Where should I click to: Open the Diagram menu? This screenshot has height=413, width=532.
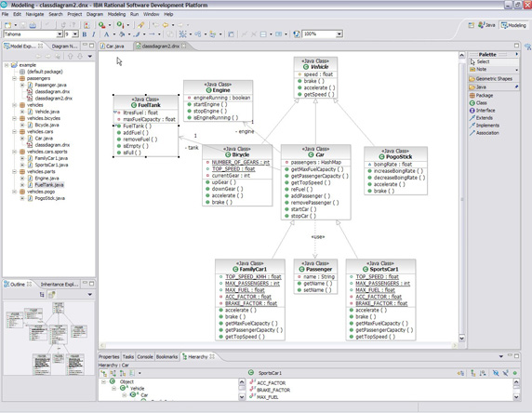95,14
